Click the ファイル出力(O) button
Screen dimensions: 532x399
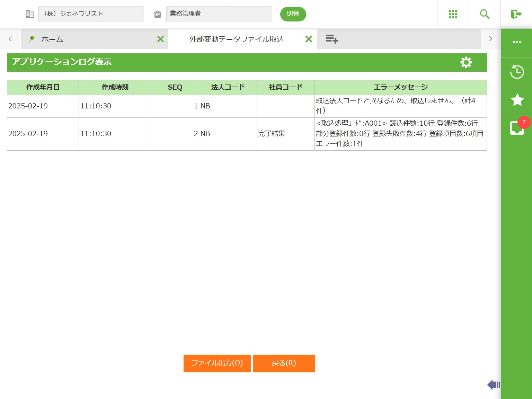click(x=217, y=363)
